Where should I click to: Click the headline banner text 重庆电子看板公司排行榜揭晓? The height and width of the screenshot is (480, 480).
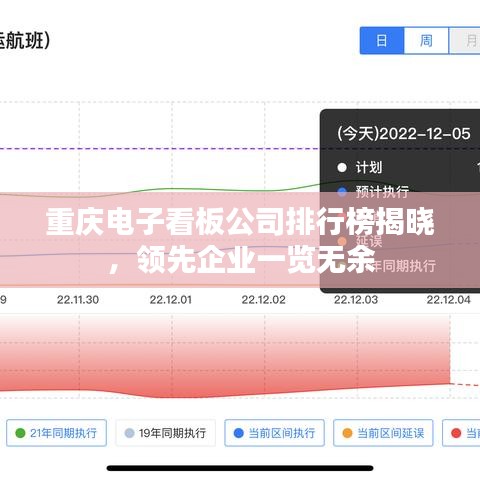pyautogui.click(x=240, y=222)
